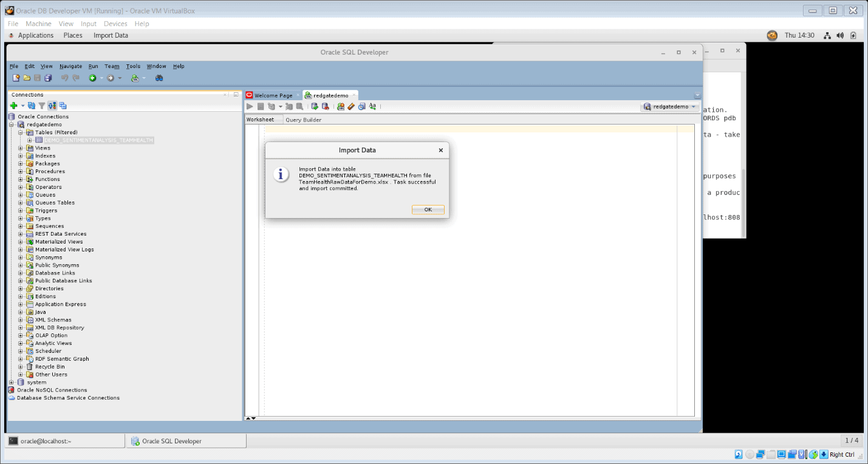Image resolution: width=868 pixels, height=464 pixels.
Task: Click the gray Forward navigation arrow
Action: coord(111,78)
